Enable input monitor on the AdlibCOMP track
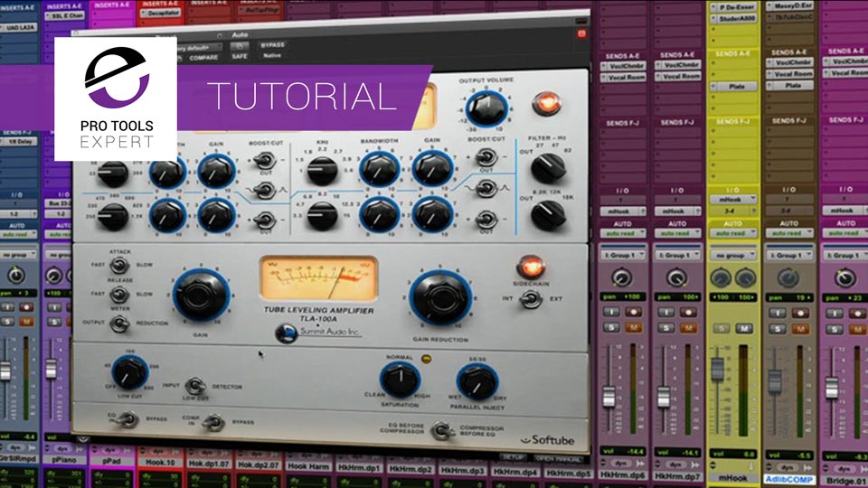 coord(778,314)
